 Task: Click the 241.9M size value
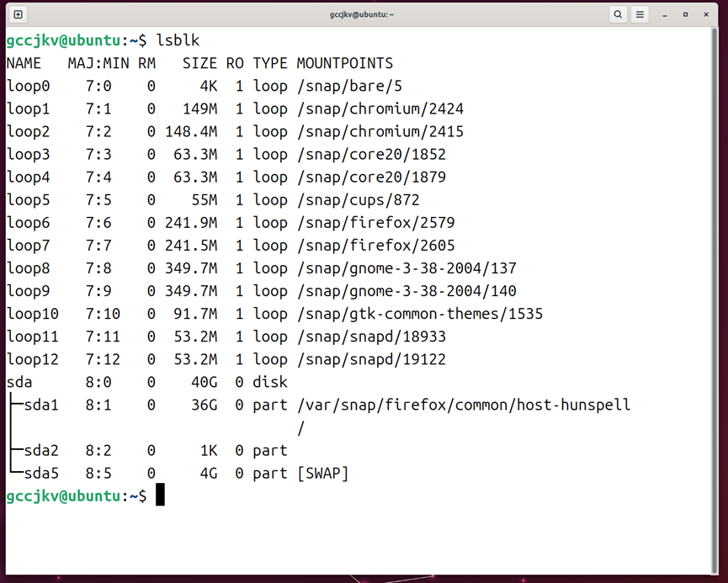coord(191,222)
